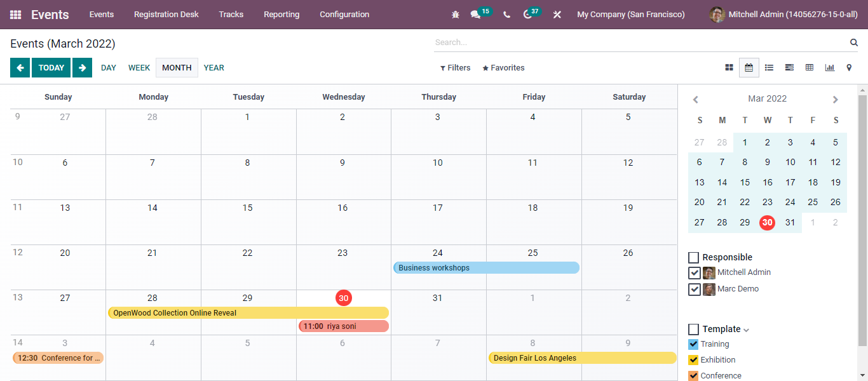Open the apps grid menu
This screenshot has width=868, height=381.
pyautogui.click(x=15, y=15)
